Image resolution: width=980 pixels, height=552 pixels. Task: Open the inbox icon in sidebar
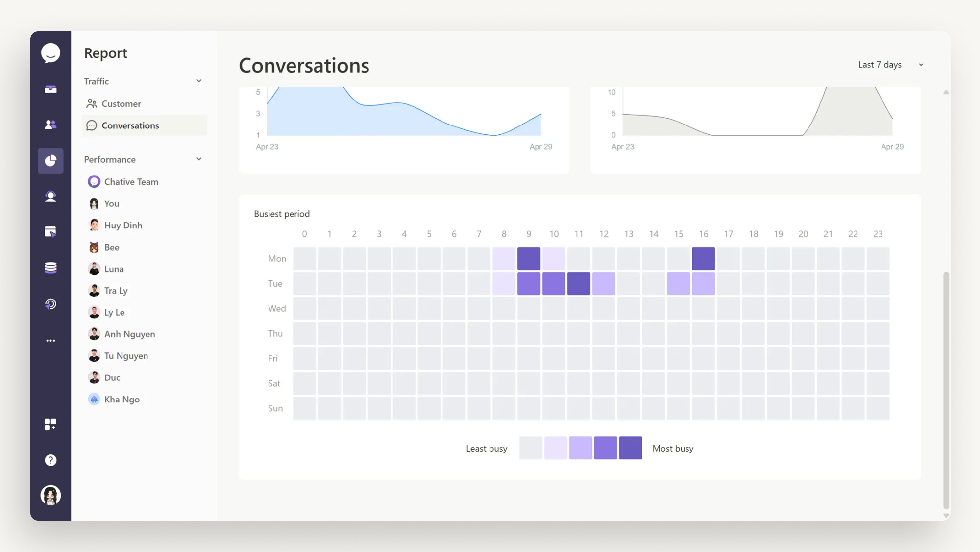tap(50, 89)
